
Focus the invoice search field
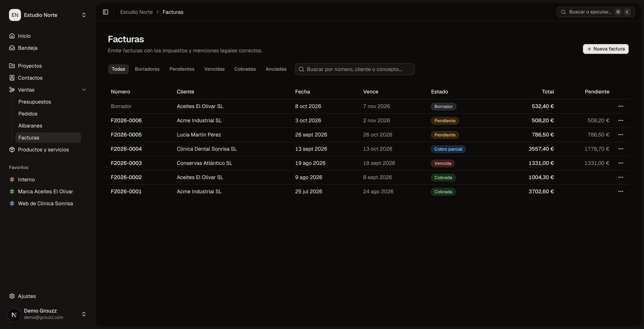[x=355, y=69]
